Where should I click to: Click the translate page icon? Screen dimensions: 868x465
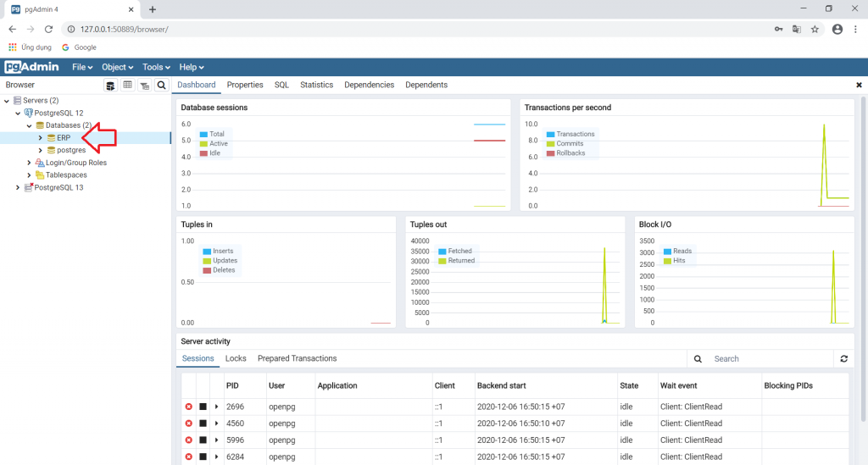[797, 30]
